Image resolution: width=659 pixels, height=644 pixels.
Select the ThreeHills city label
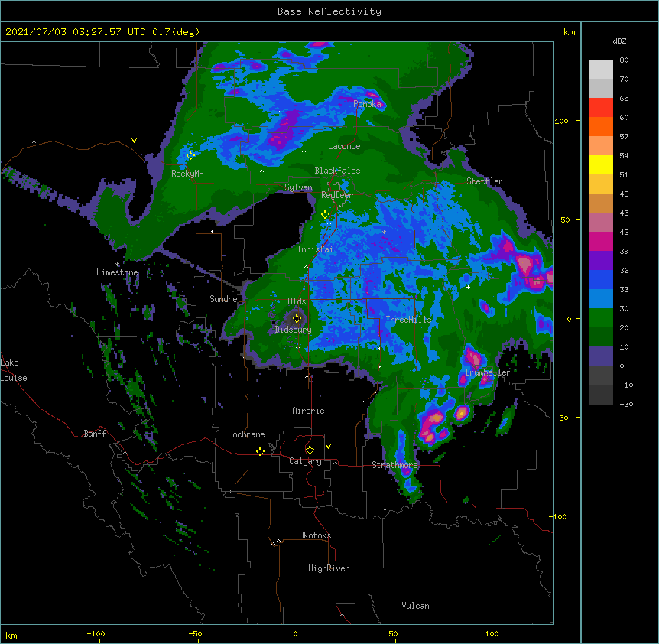click(x=408, y=320)
